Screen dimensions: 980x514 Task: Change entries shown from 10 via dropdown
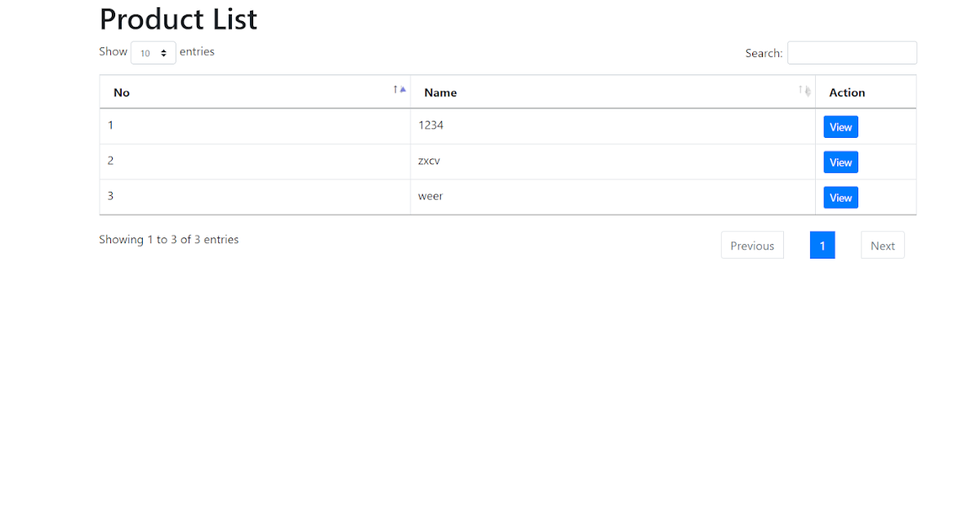click(154, 52)
